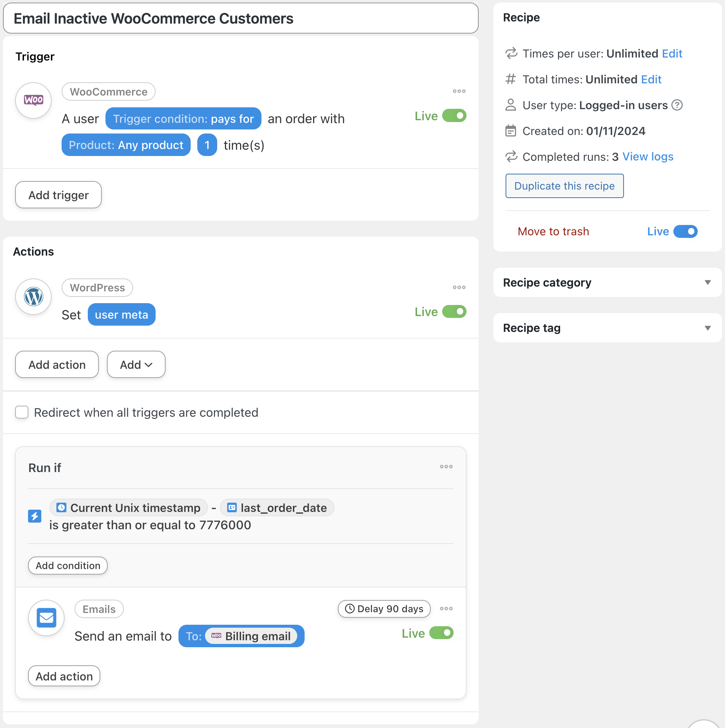Open the Add dropdown next to Add action

click(x=136, y=364)
